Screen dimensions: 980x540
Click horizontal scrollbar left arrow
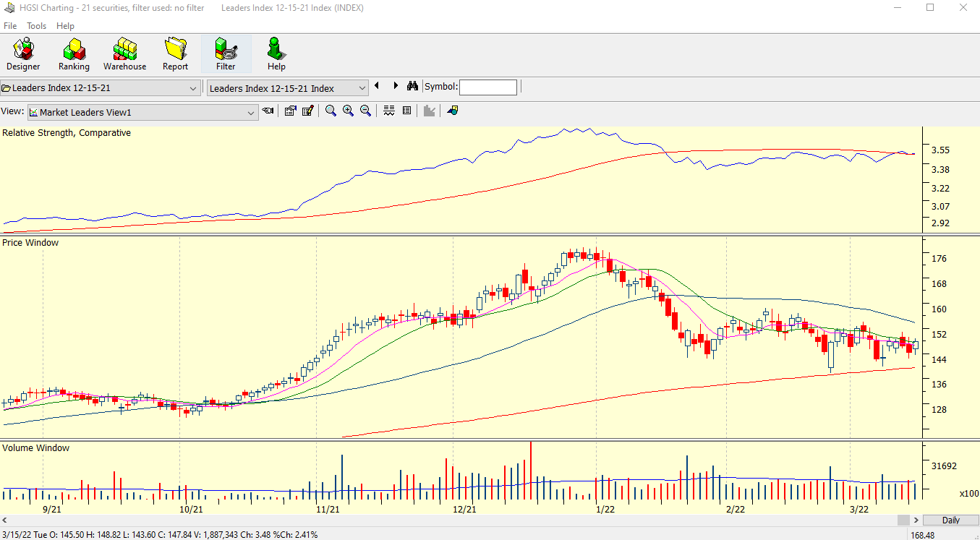click(x=5, y=520)
